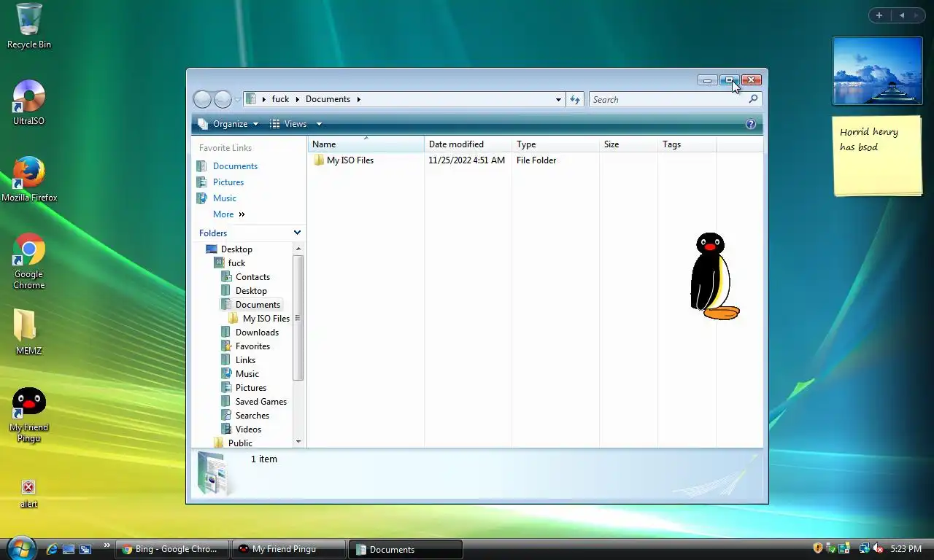Switch to Bing - Google Chrome taskbar button
934x560 pixels.
[x=172, y=549]
